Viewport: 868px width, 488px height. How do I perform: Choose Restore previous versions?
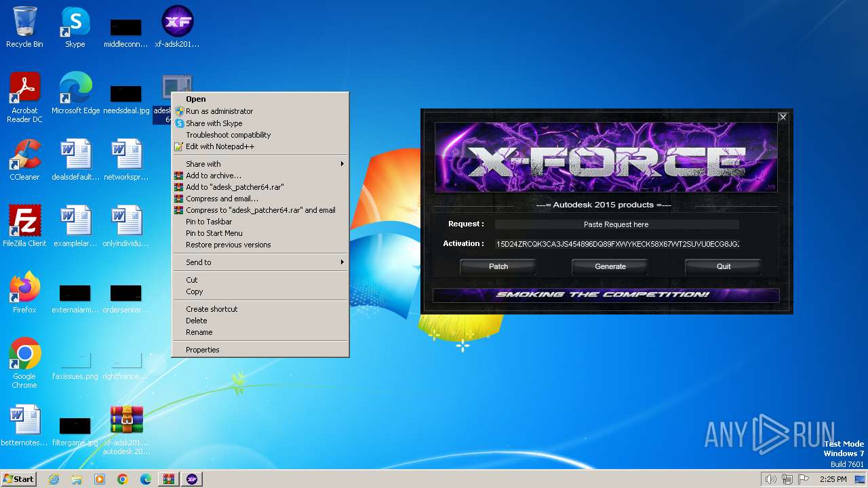coord(260,245)
